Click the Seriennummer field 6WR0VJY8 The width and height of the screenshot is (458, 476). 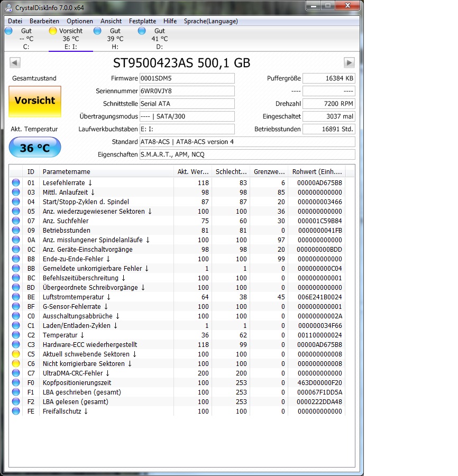click(x=187, y=91)
